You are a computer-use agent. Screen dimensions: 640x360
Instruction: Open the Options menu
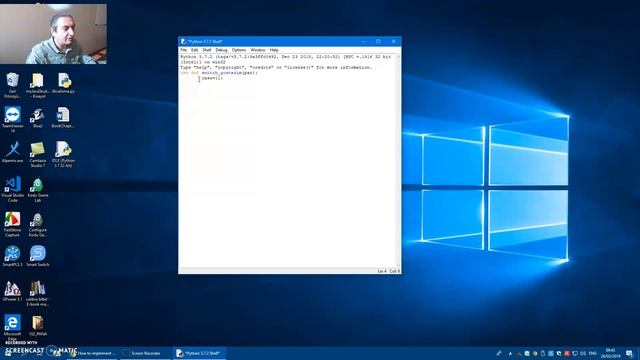tap(239, 50)
